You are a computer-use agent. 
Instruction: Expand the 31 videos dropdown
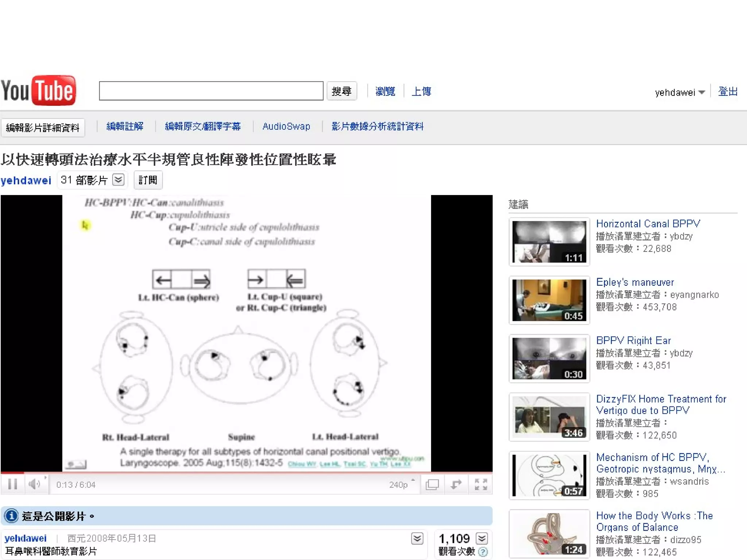[119, 180]
